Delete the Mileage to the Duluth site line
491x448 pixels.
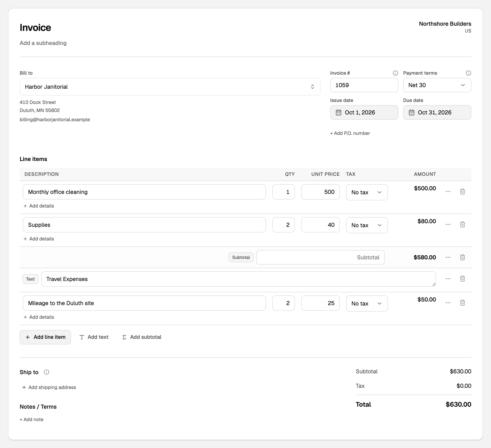(x=462, y=303)
